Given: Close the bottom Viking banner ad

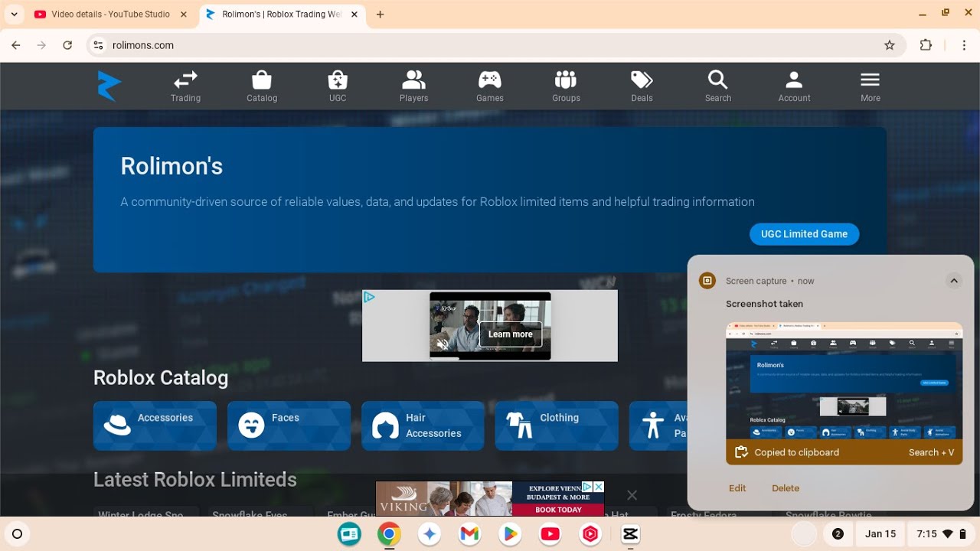Looking at the screenshot, I should pos(632,495).
